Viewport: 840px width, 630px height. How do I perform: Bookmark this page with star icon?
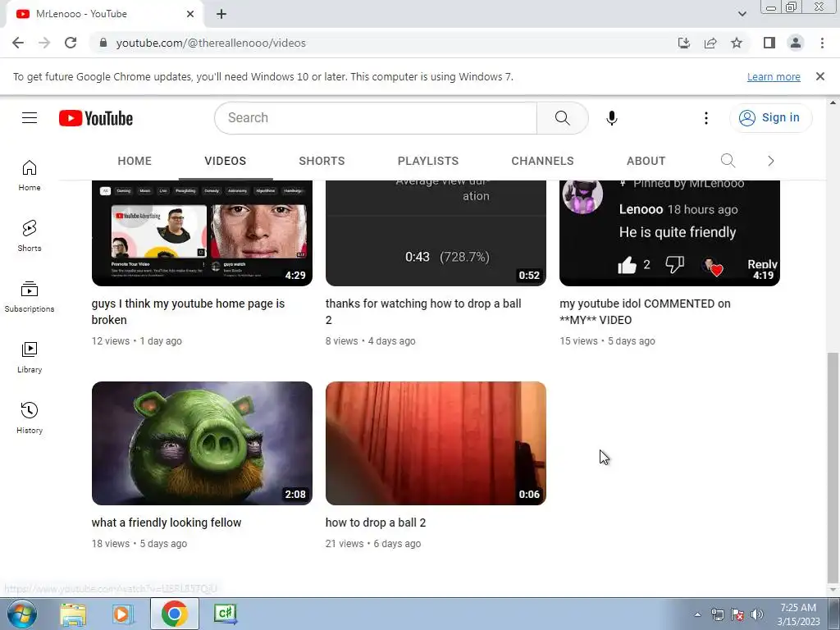[737, 43]
